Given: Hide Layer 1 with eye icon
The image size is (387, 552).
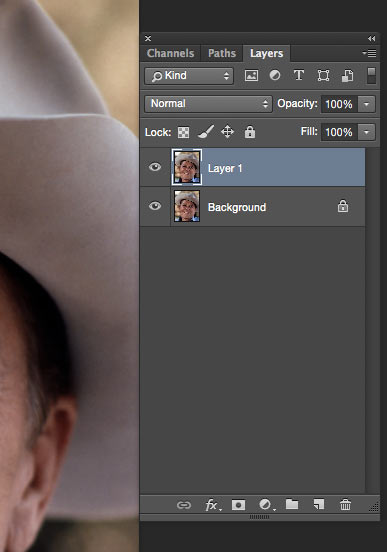Looking at the screenshot, I should [155, 167].
